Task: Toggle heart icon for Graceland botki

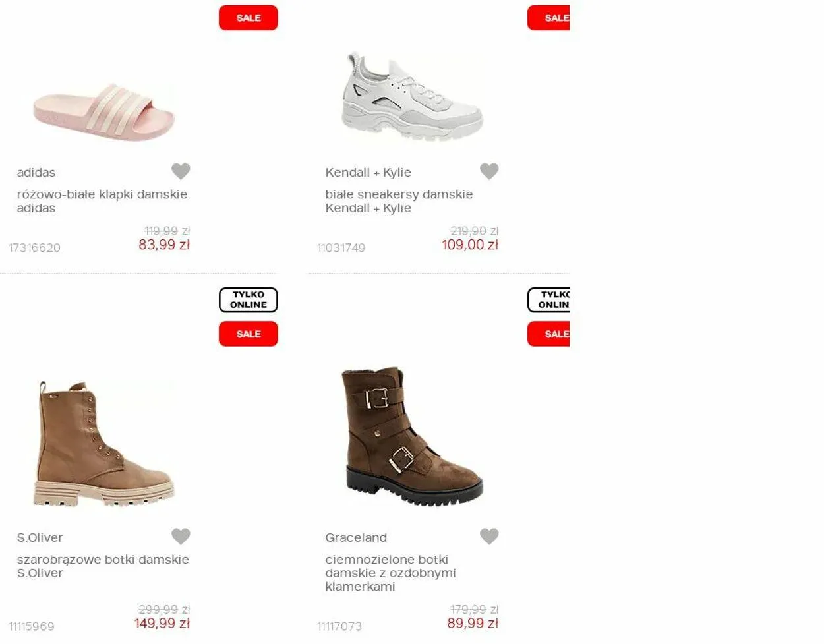Action: [x=489, y=537]
